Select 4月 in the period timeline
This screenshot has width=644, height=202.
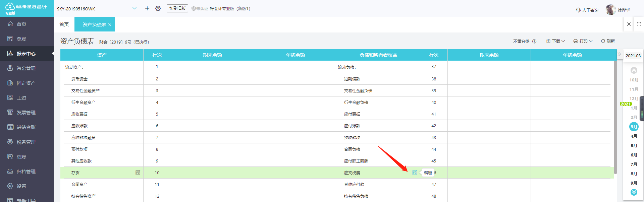(x=634, y=136)
